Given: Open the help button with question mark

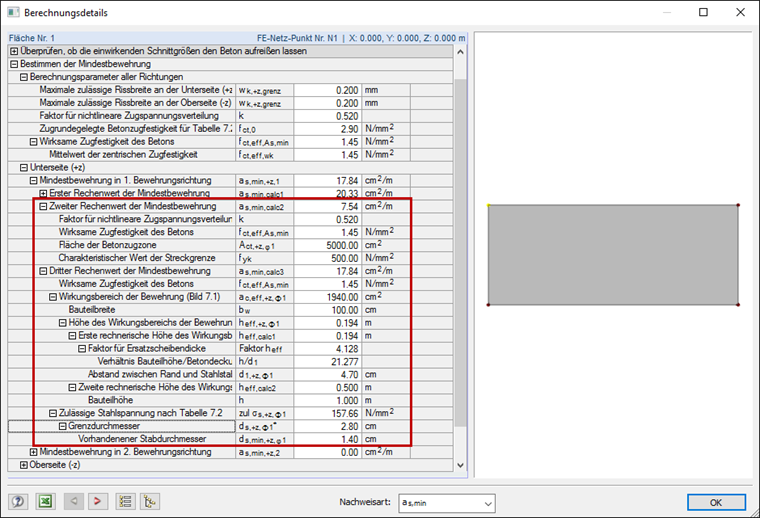Looking at the screenshot, I should click(18, 501).
